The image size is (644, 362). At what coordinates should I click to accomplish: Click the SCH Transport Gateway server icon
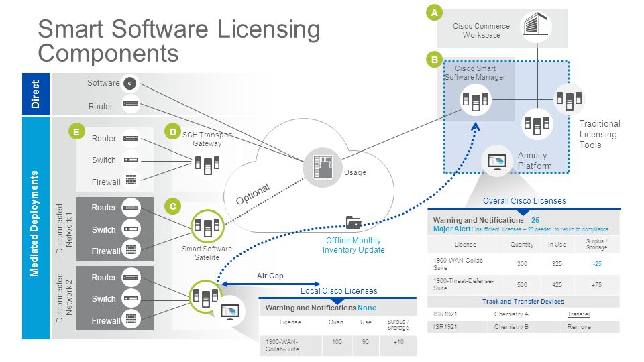pyautogui.click(x=207, y=164)
